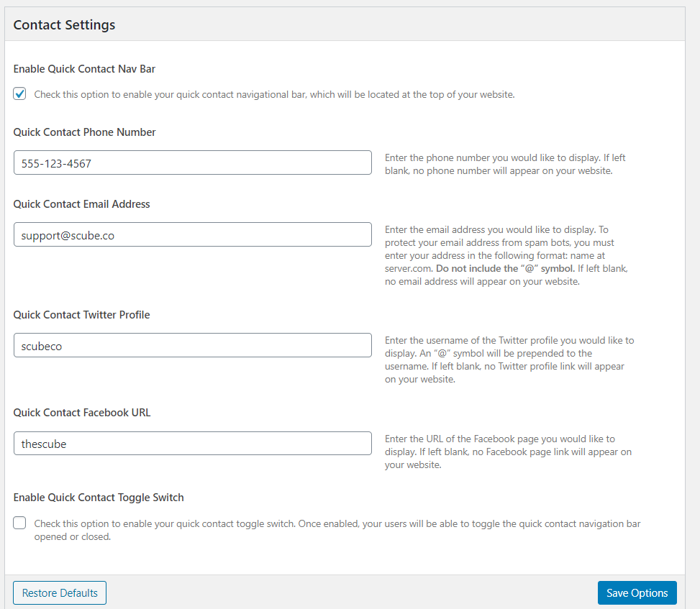
Task: Click the Twitter Profile input containing scubeco
Action: [x=192, y=345]
